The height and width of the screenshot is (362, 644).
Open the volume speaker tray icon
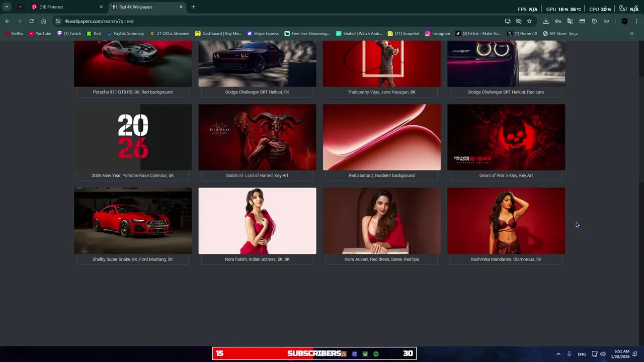[x=603, y=354]
